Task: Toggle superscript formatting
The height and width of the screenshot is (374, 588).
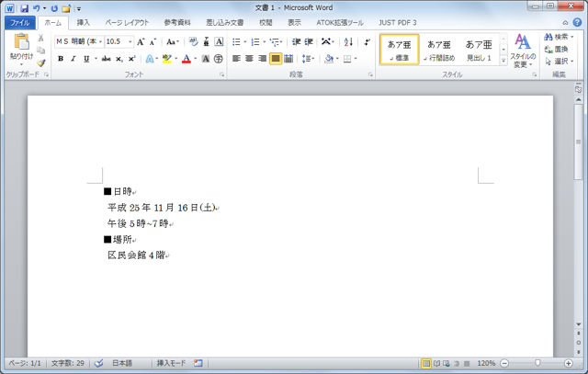Action: [x=131, y=59]
